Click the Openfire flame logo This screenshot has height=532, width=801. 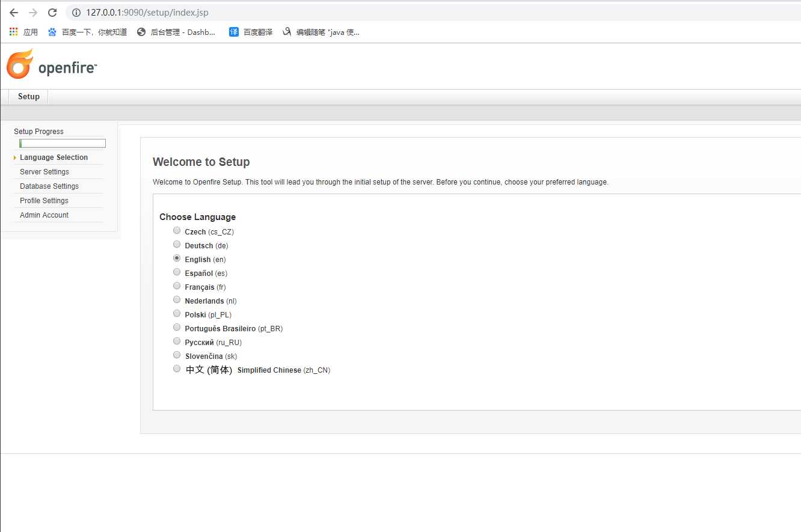pos(19,64)
